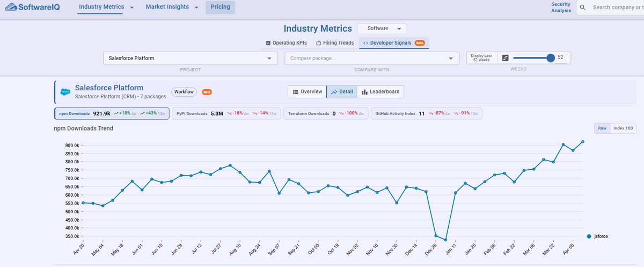This screenshot has height=267, width=644.
Task: Click the green +10% 4w trend indicator
Action: (x=125, y=113)
